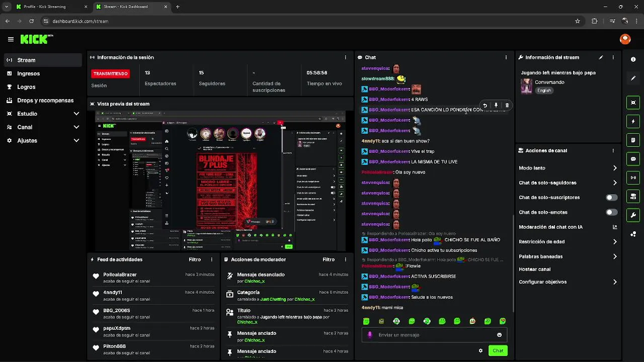
Task: Delete the hovered chat message with trash icon
Action: (x=507, y=106)
